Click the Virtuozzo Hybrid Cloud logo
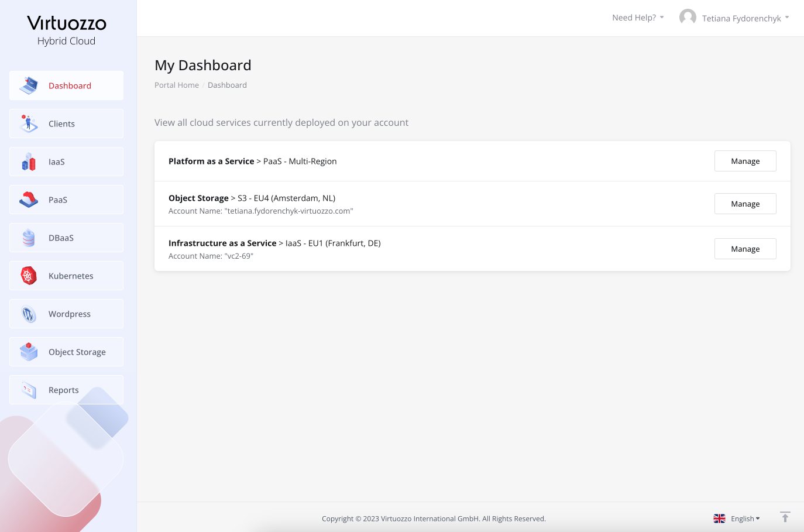 (x=67, y=31)
